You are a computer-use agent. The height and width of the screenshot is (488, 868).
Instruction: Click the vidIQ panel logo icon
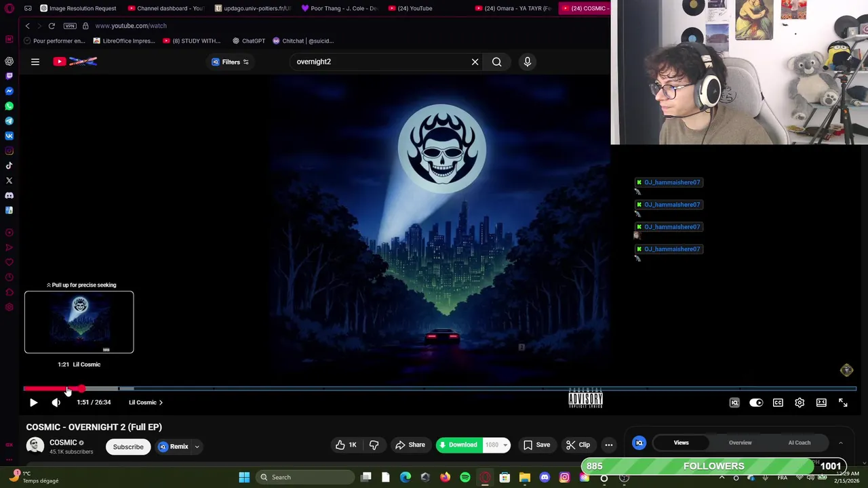pos(639,443)
